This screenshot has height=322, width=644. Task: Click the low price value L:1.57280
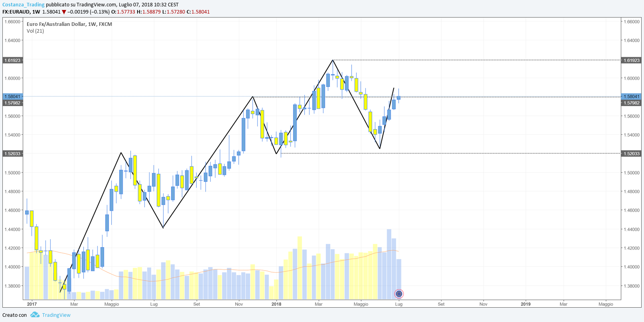[173, 12]
